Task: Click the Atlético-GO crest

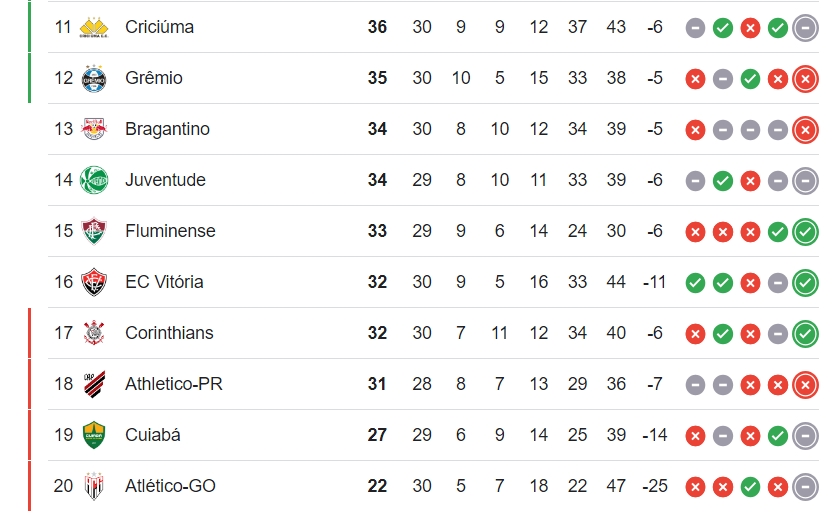Action: coord(94,486)
